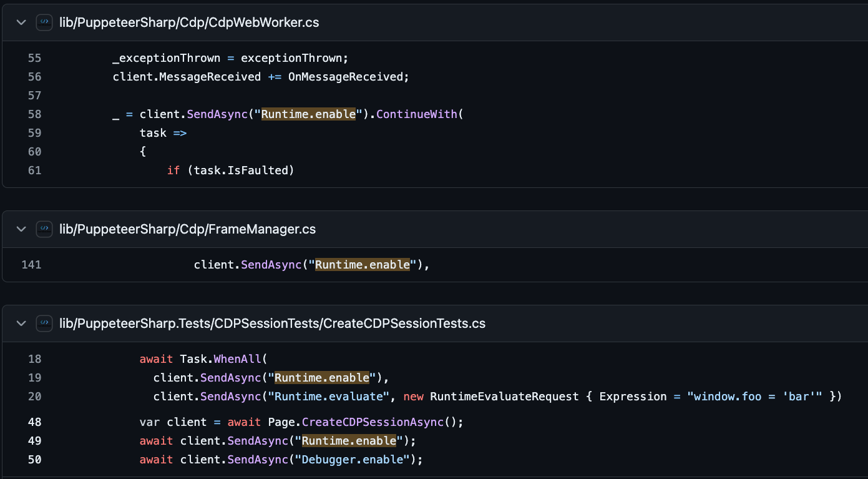
Task: Click highlighted Runtime.enable on line 58
Action: click(x=308, y=114)
